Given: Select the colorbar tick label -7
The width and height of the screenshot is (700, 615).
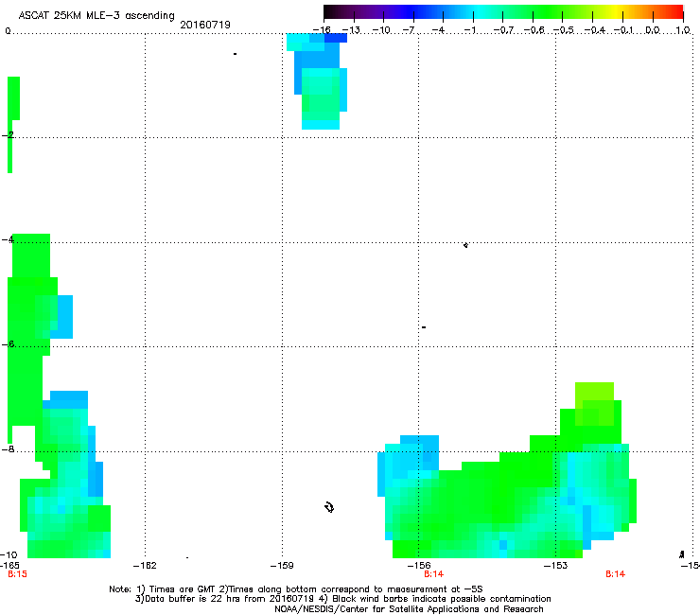Looking at the screenshot, I should point(409,30).
